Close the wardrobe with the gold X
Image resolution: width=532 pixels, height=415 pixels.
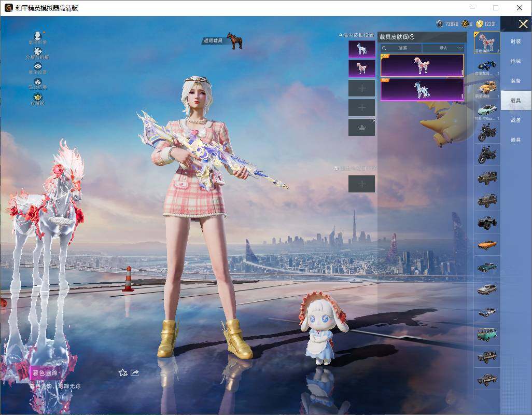coord(523,24)
